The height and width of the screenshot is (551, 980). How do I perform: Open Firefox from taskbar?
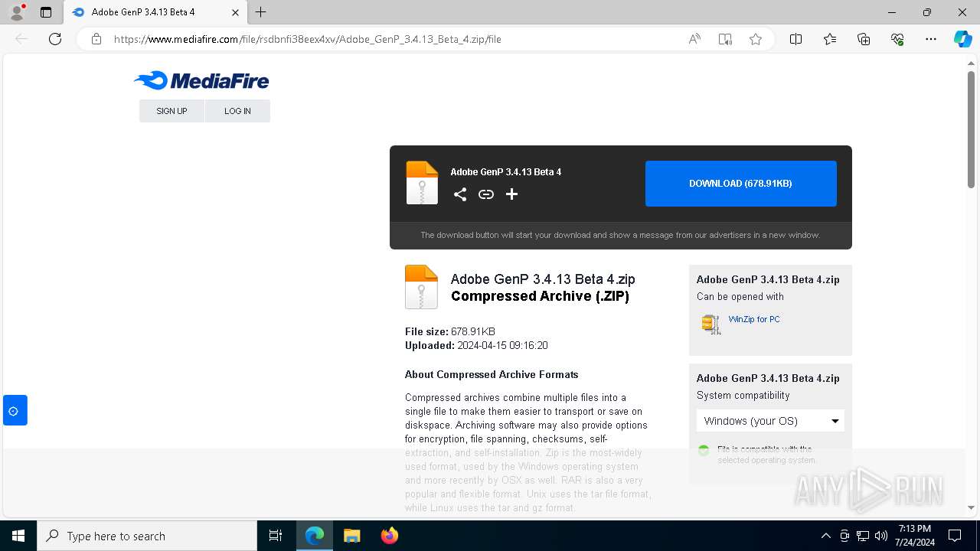tap(389, 536)
